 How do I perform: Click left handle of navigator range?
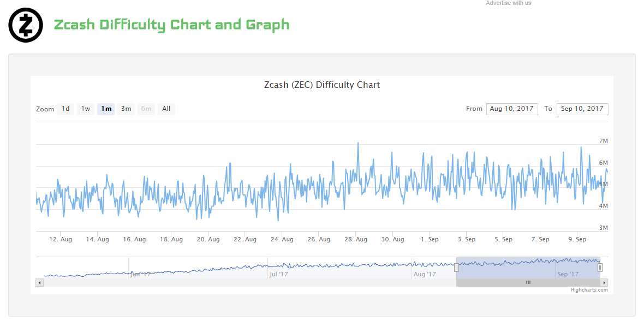coord(456,268)
